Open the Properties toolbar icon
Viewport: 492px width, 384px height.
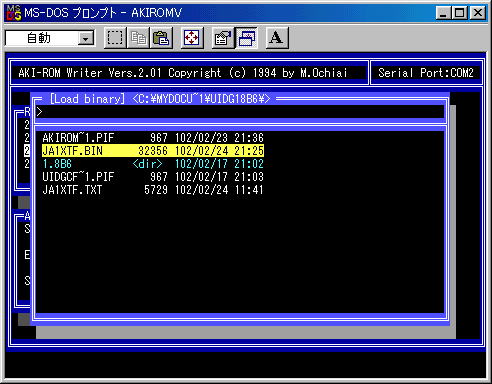[x=223, y=38]
